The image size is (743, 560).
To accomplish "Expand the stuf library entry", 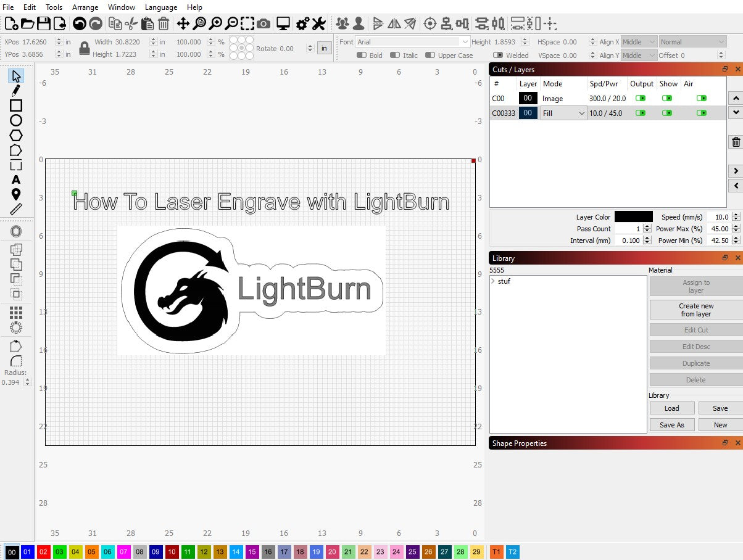I will [493, 281].
